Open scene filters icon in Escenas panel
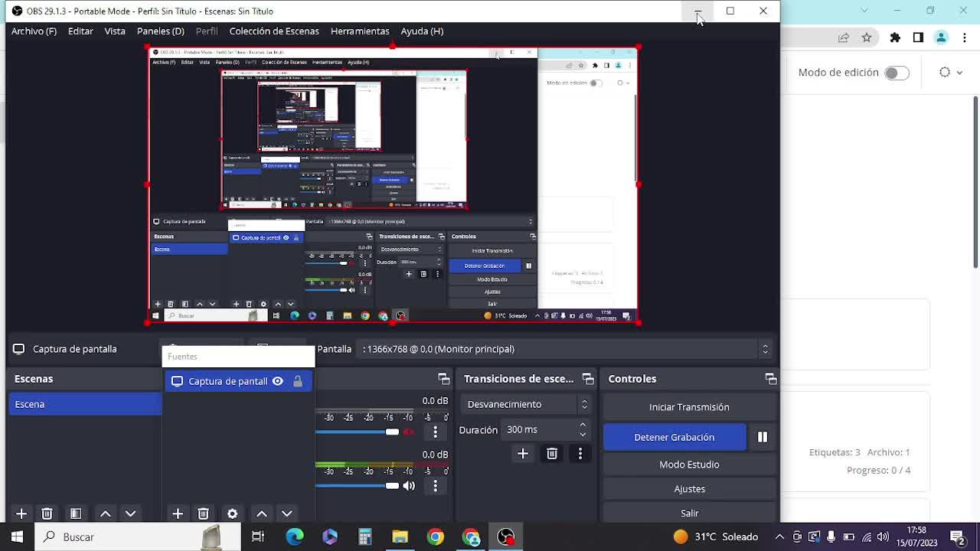 click(x=76, y=514)
